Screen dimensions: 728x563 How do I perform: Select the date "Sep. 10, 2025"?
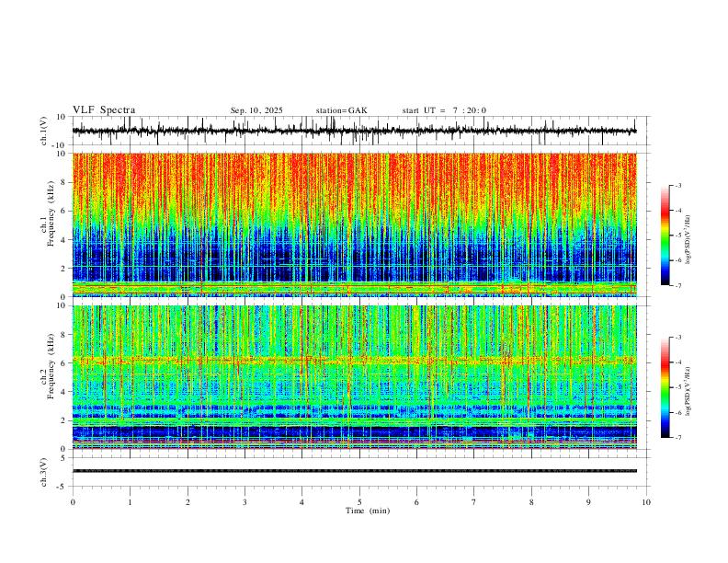[x=256, y=110]
